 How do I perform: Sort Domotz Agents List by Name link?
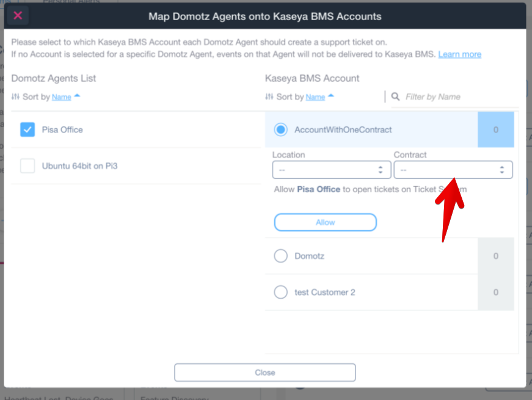pyautogui.click(x=62, y=97)
